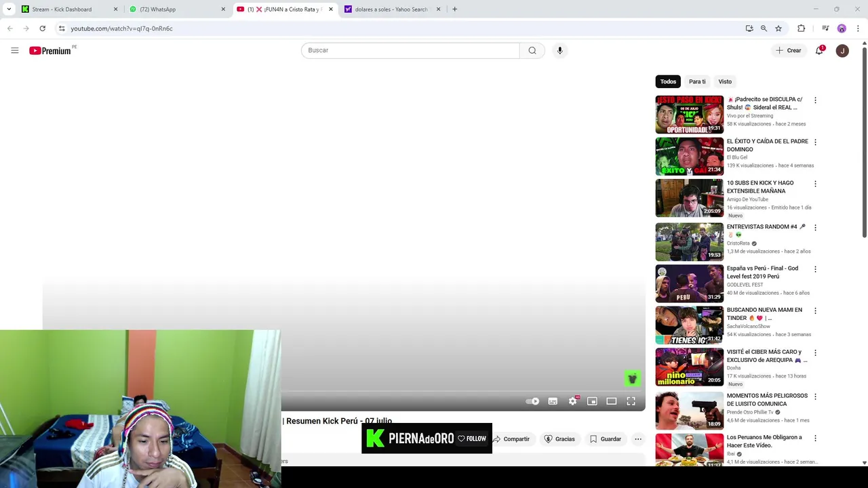The image size is (868, 488).
Task: Open a new browser tab
Action: tap(454, 9)
